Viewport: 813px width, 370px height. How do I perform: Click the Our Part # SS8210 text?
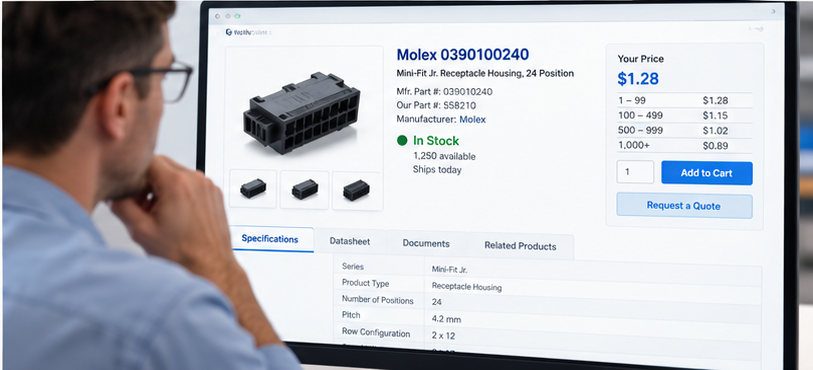coord(436,105)
